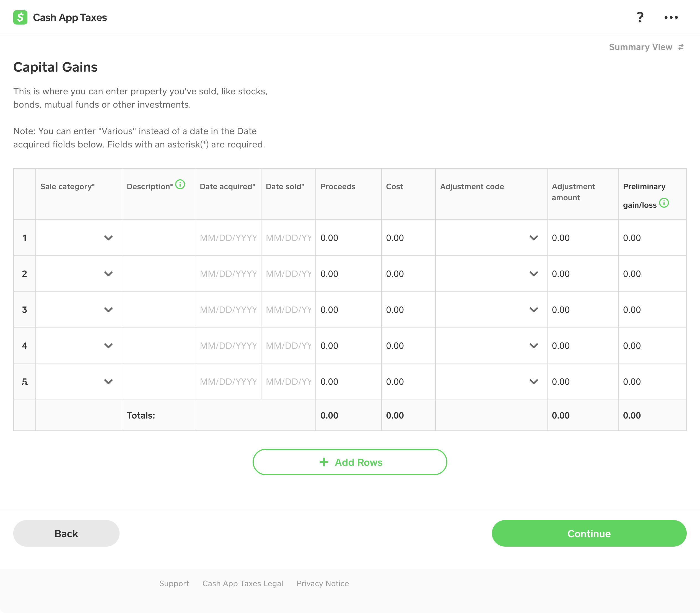Focus Date acquired field in row 3
Viewport: 700px width, 613px height.
(228, 310)
